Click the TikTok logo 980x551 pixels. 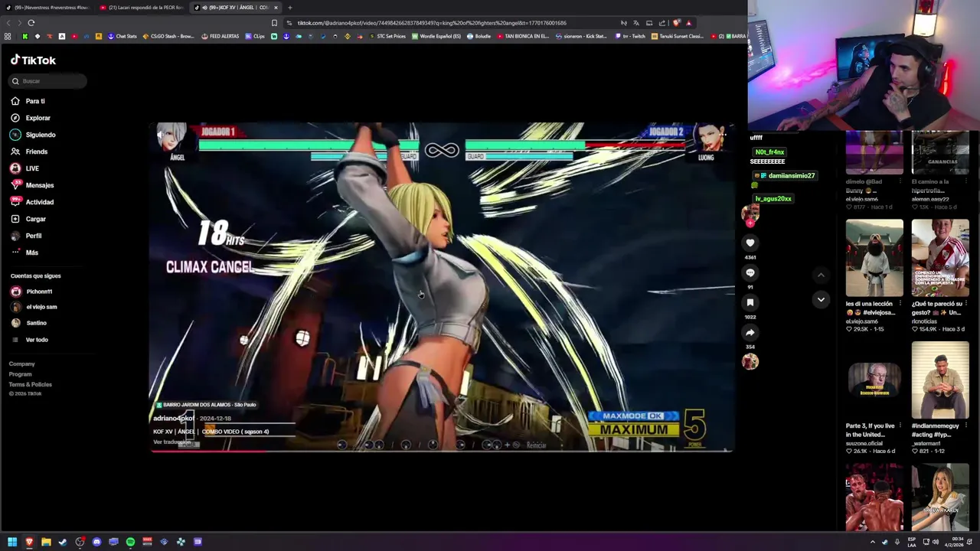tap(33, 60)
